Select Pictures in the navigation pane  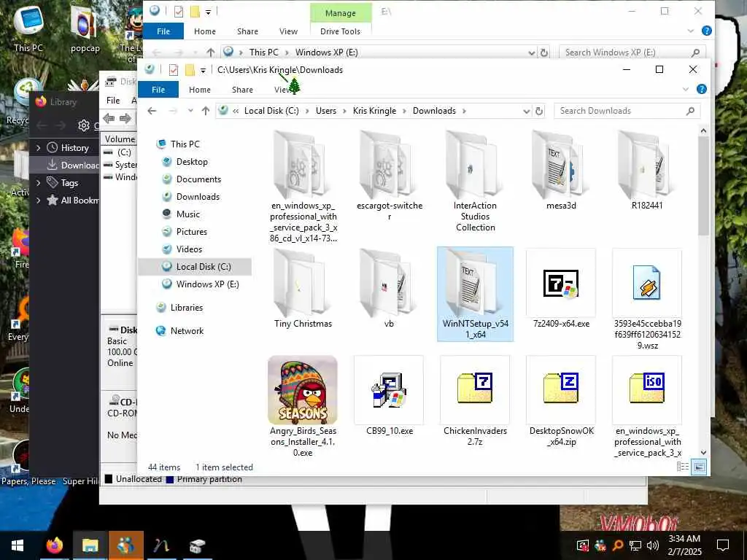pyautogui.click(x=192, y=232)
